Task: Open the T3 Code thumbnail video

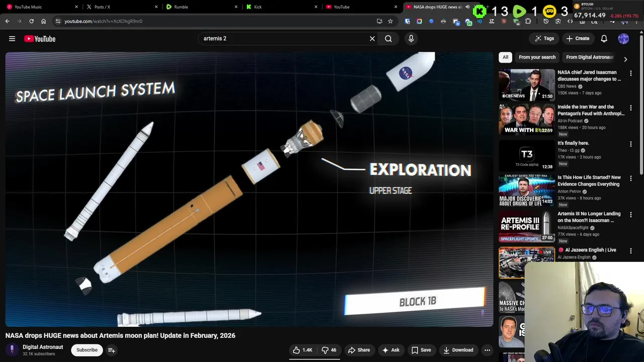Action: tap(526, 155)
